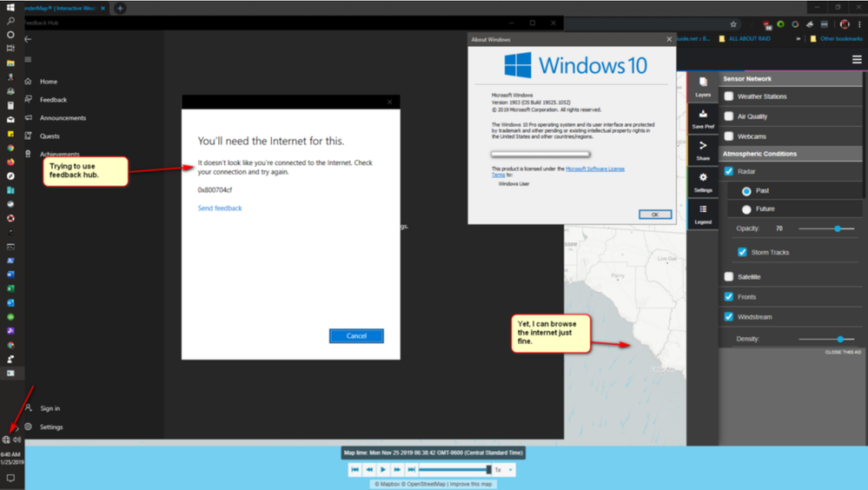Uncheck the Radar layer checkbox
868x490 pixels.
point(729,172)
